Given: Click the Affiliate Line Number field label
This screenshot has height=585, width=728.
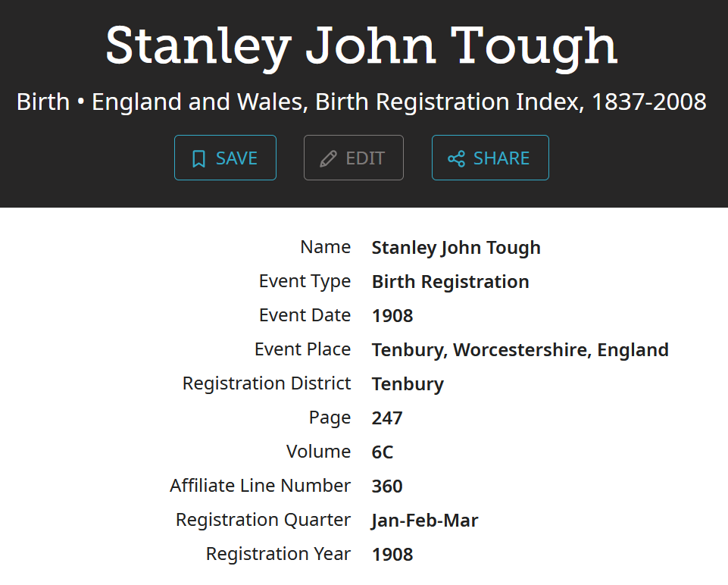Looking at the screenshot, I should [x=260, y=486].
